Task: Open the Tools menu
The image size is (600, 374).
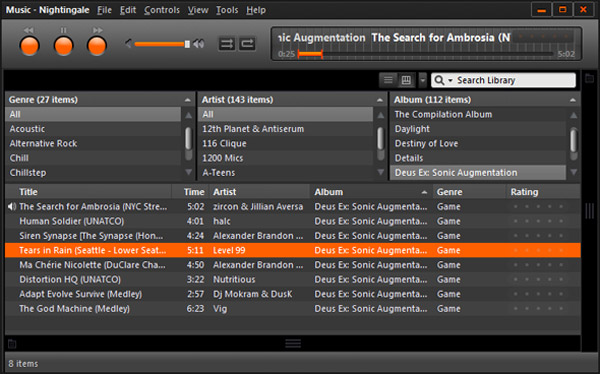Action: pos(227,10)
